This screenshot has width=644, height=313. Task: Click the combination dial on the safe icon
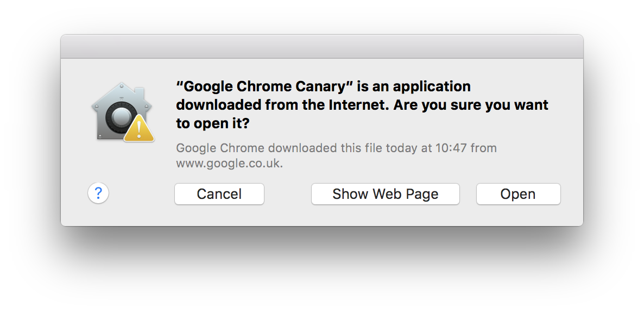point(119,116)
